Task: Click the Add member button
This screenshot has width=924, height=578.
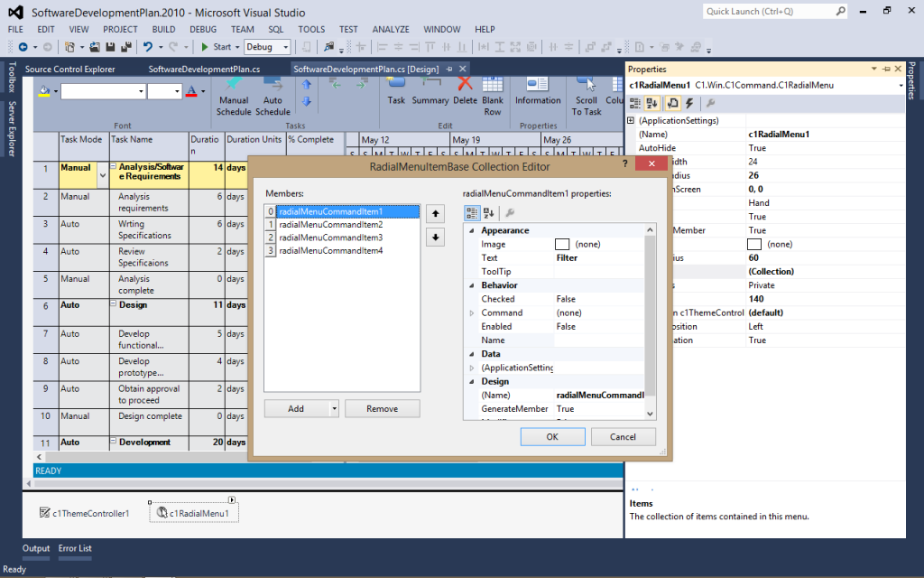Action: pos(296,409)
